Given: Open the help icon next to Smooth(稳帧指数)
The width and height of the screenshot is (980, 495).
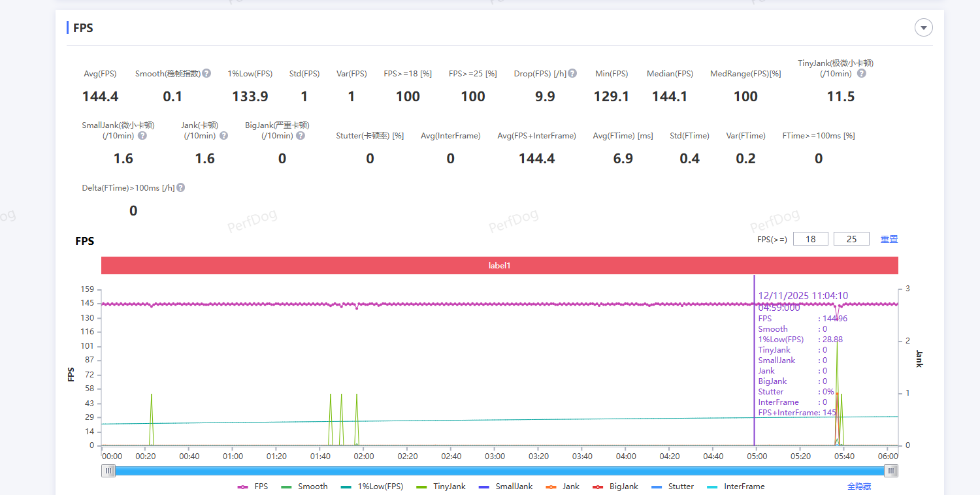Looking at the screenshot, I should pyautogui.click(x=206, y=73).
